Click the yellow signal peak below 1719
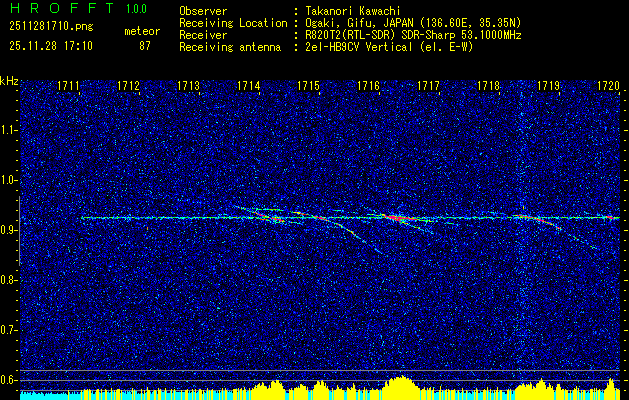Screen dimensions: 629x400 coord(540,387)
